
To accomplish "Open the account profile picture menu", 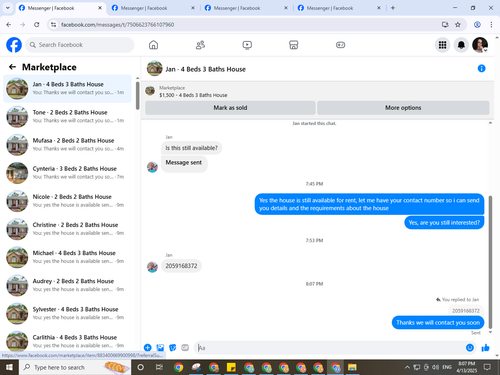I will [x=480, y=45].
